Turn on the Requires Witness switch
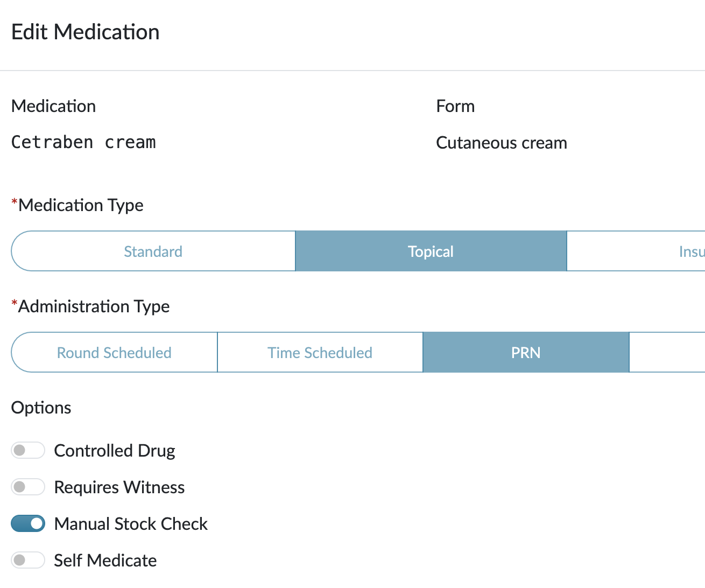Screen dimensions: 705x588 [x=27, y=487]
